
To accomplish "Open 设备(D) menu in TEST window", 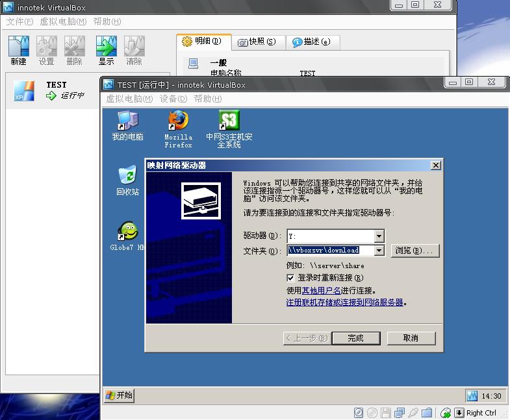I will [173, 99].
